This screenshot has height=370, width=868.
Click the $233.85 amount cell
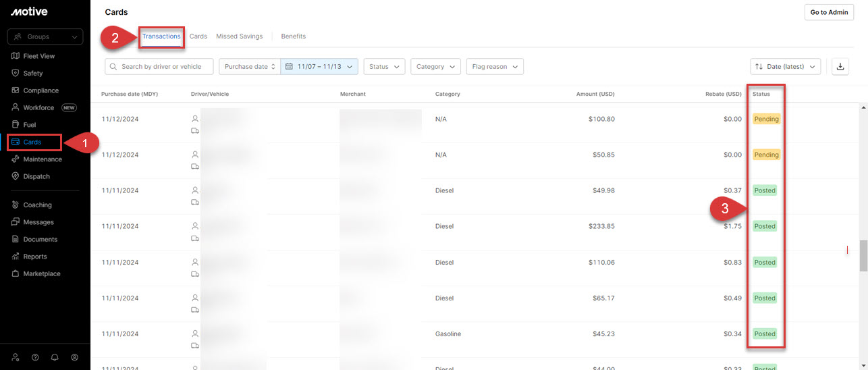click(601, 226)
